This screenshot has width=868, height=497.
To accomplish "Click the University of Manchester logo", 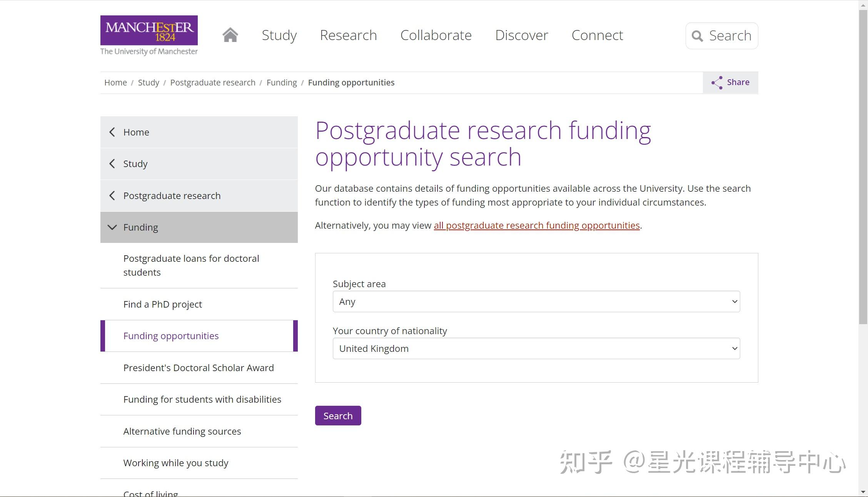I will [149, 35].
